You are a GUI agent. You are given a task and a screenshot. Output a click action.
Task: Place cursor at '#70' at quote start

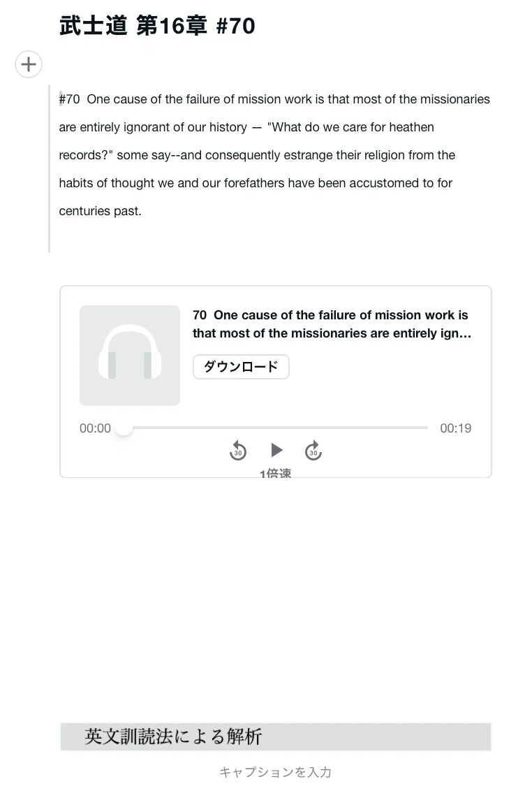60,99
